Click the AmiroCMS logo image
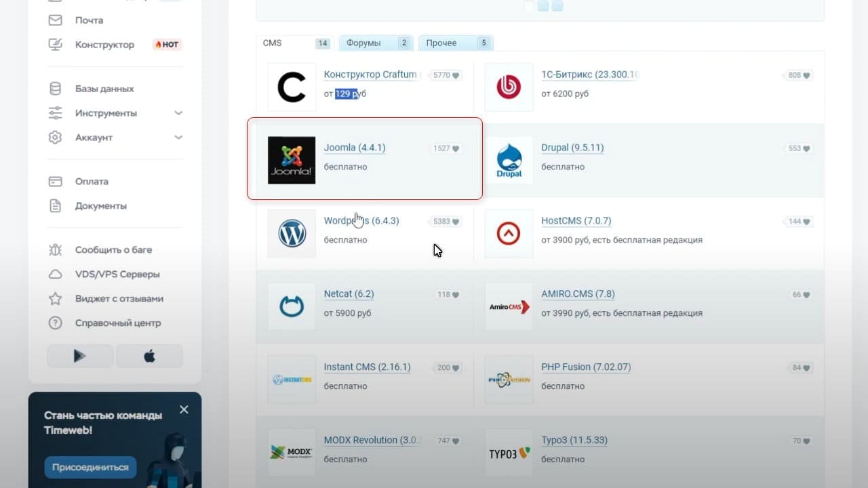Viewport: 868px width, 488px height. click(509, 306)
